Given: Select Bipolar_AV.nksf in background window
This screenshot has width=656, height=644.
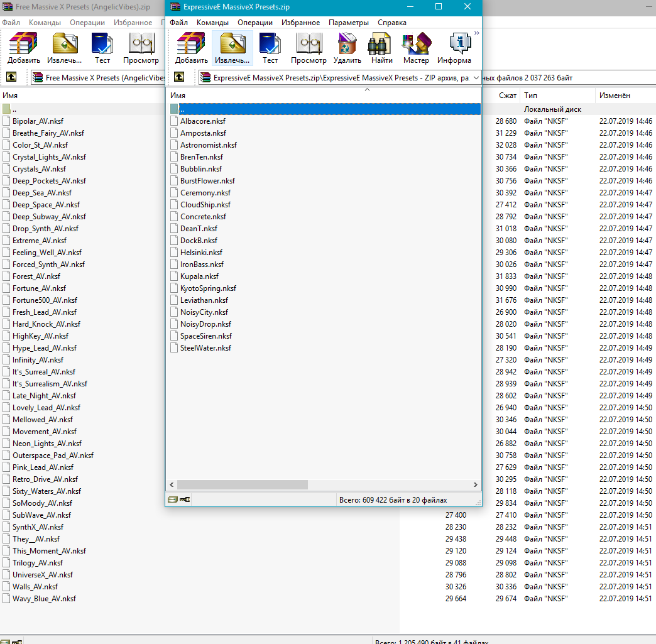Looking at the screenshot, I should 38,121.
